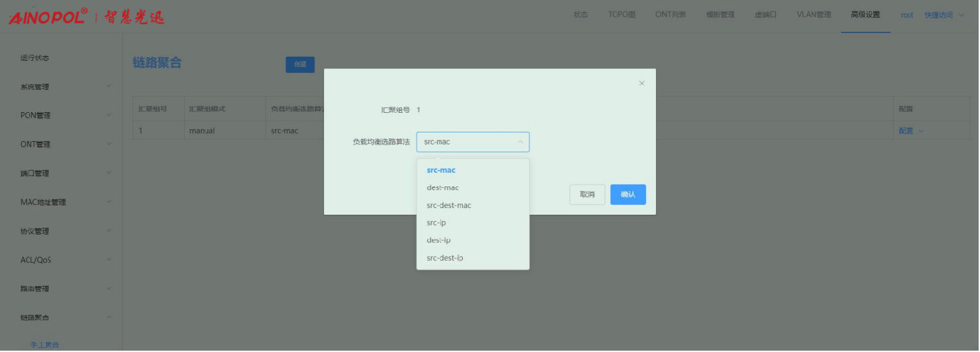
Task: Open the 配置 dropdown in table row
Action: tap(910, 131)
